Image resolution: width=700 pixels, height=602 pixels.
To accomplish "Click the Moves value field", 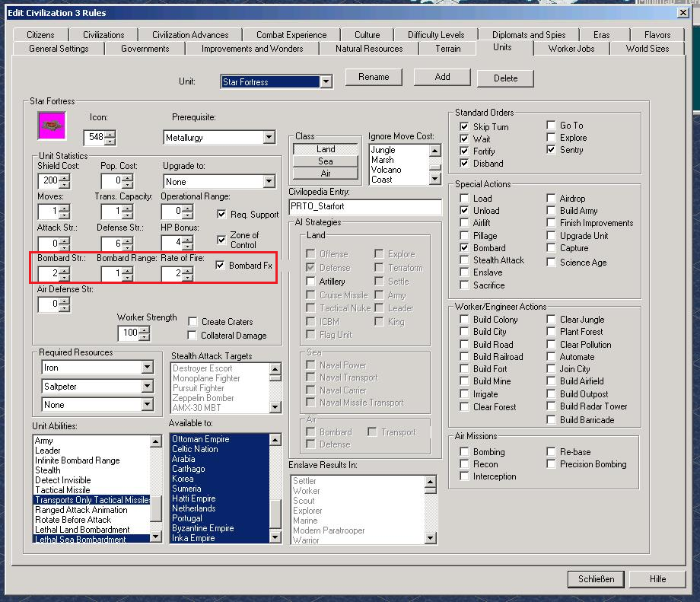I will [x=49, y=212].
